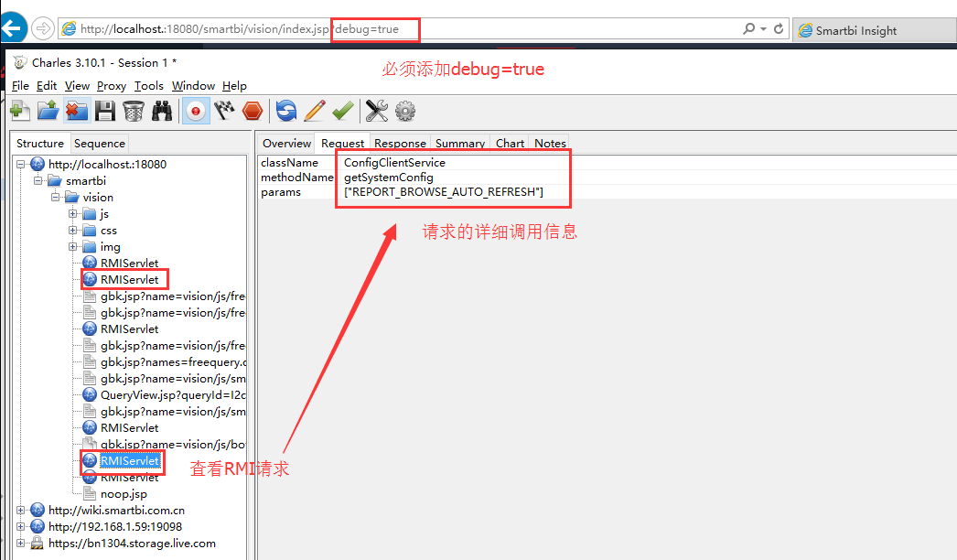Open Find using the binoculars icon
Screen dimensions: 957x560
tap(162, 111)
